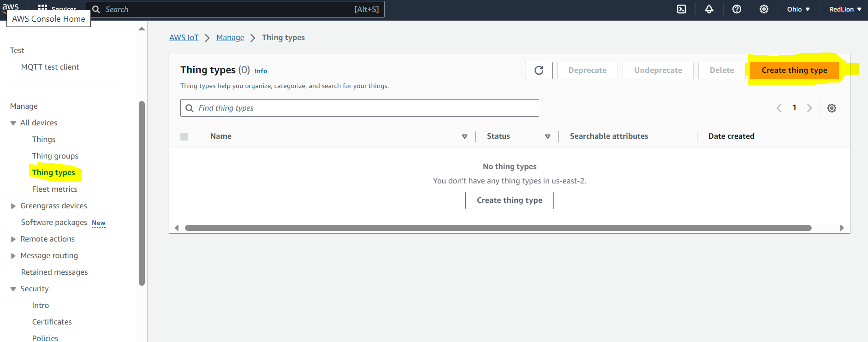Click the Name column header
868x342 pixels.
[221, 136]
